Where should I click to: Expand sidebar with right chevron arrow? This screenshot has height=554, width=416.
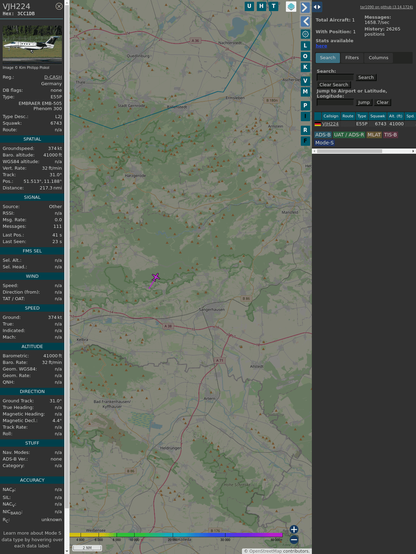tap(305, 7)
